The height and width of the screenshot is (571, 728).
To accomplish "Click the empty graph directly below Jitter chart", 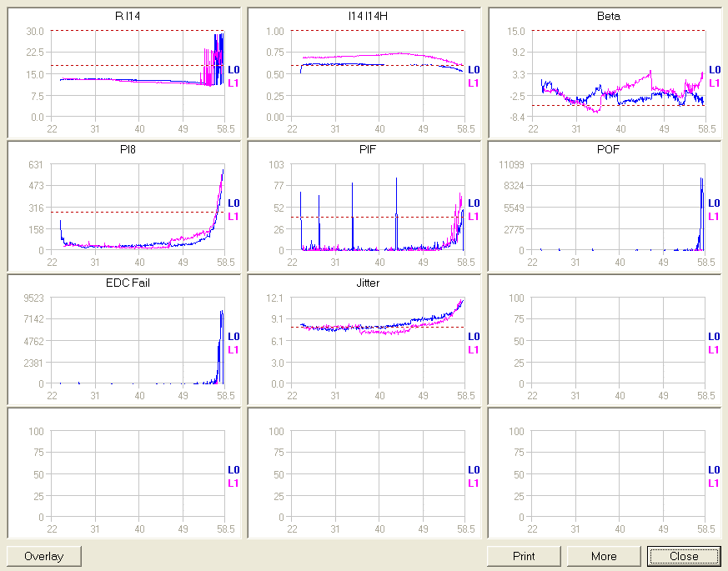I will (x=378, y=474).
